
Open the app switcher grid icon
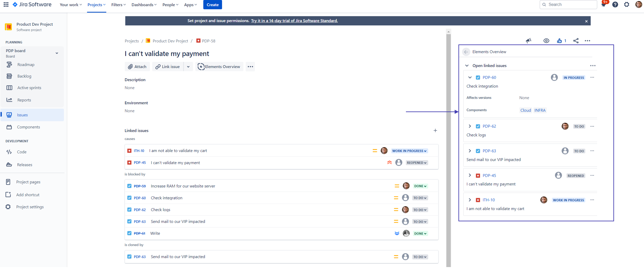(6, 5)
